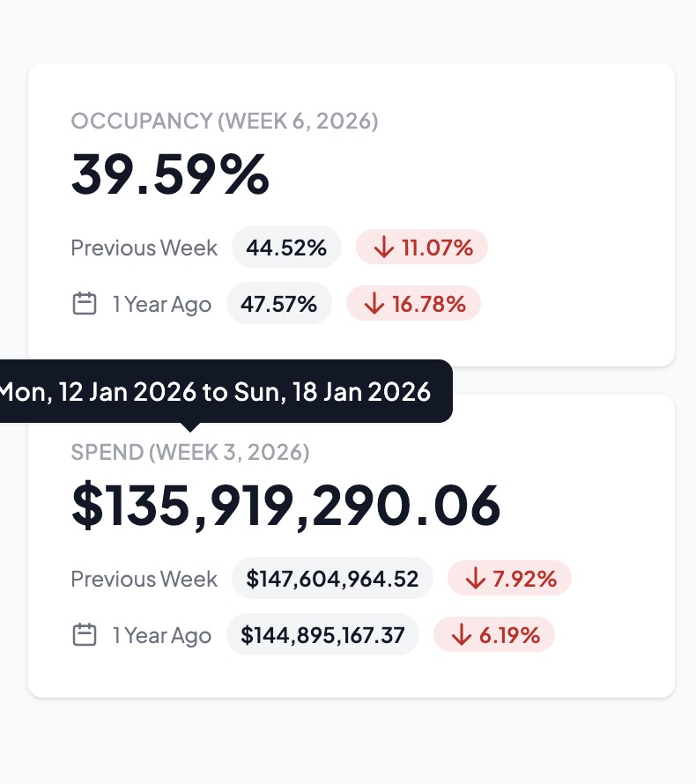Click the 39.59% occupancy value
The height and width of the screenshot is (784, 696).
[170, 174]
